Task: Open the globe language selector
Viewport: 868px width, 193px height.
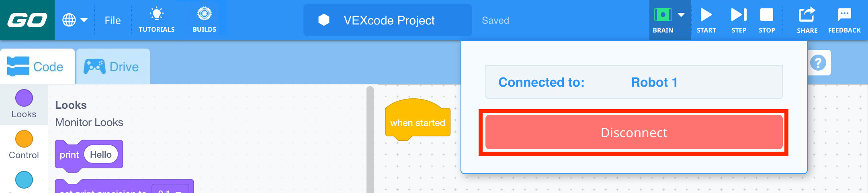Action: tap(70, 20)
